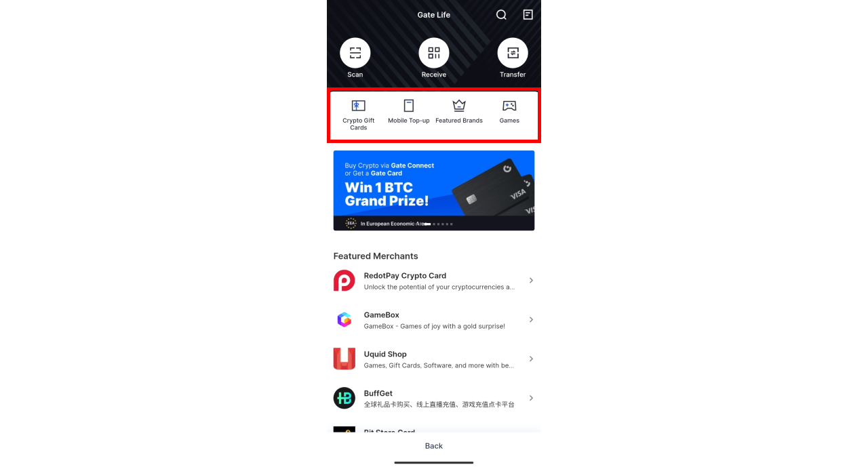The width and height of the screenshot is (868, 467).
Task: Select the GameBox merchant title
Action: [x=382, y=315]
